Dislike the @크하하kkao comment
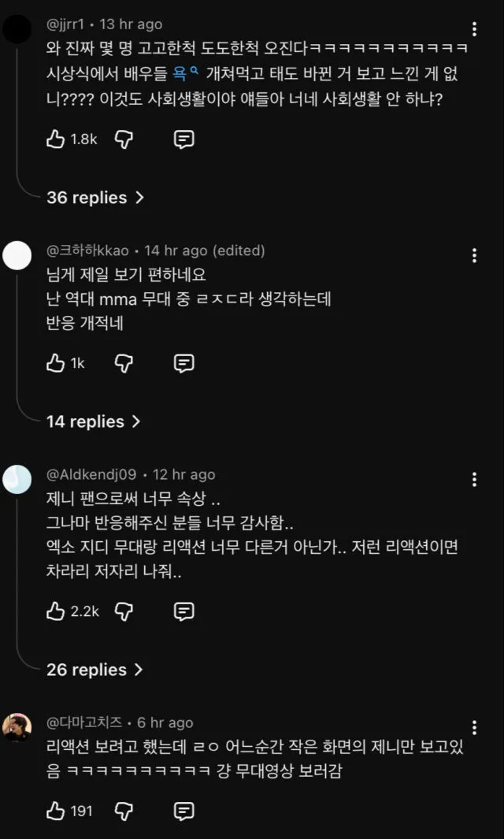Screen dimensions: 504x839 pos(124,363)
